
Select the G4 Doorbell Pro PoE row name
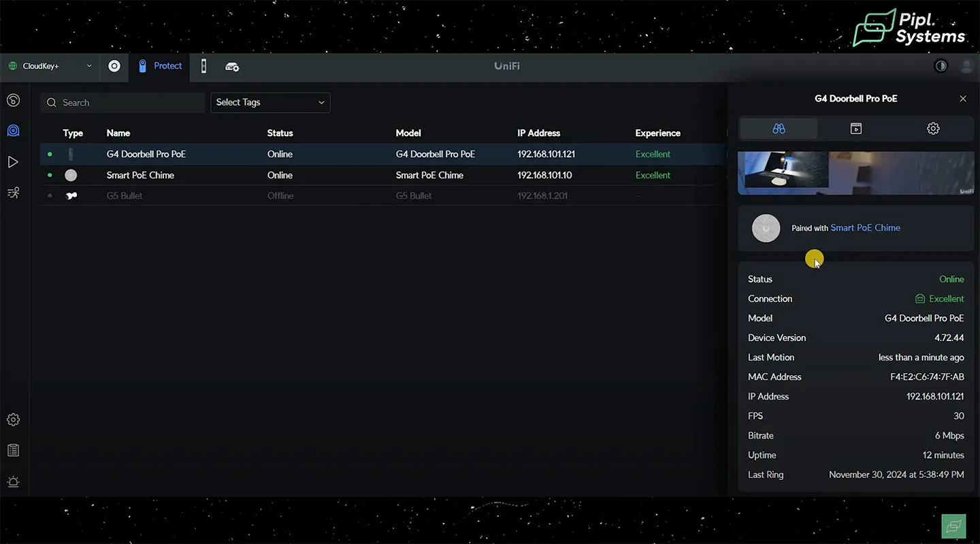pyautogui.click(x=146, y=155)
